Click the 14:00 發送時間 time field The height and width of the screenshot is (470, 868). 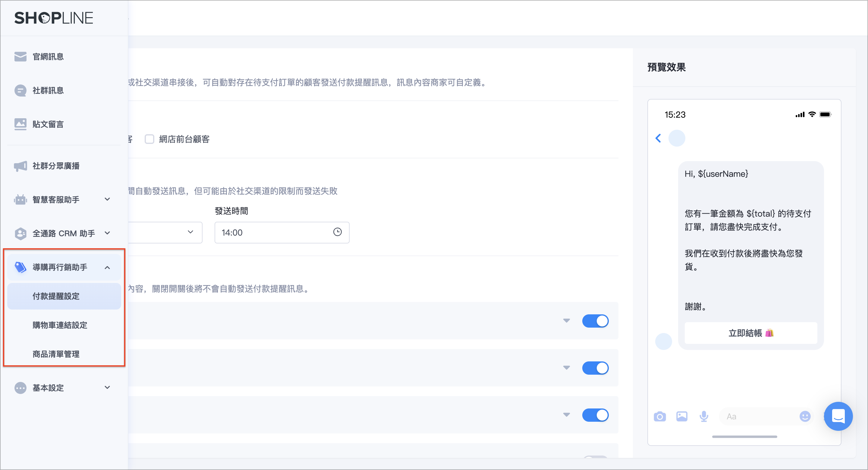[282, 232]
